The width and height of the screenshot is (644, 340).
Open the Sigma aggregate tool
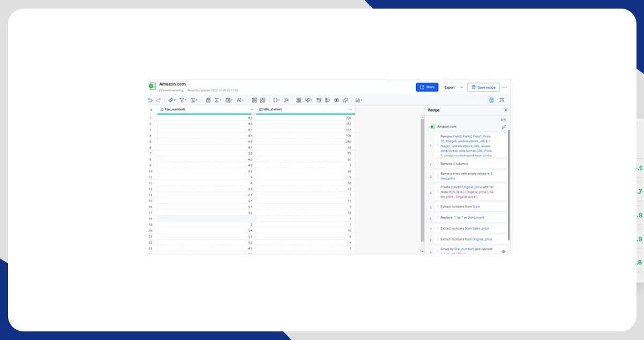218,100
